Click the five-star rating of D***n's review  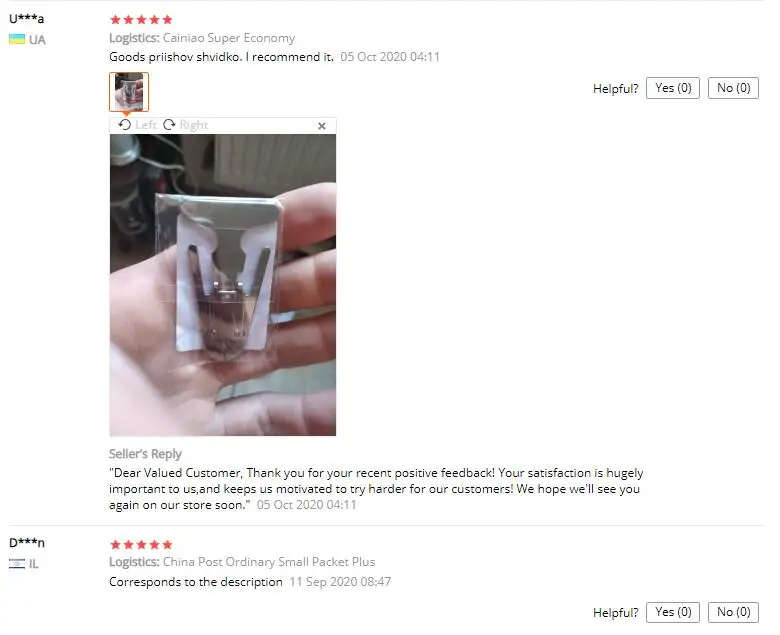pos(141,544)
